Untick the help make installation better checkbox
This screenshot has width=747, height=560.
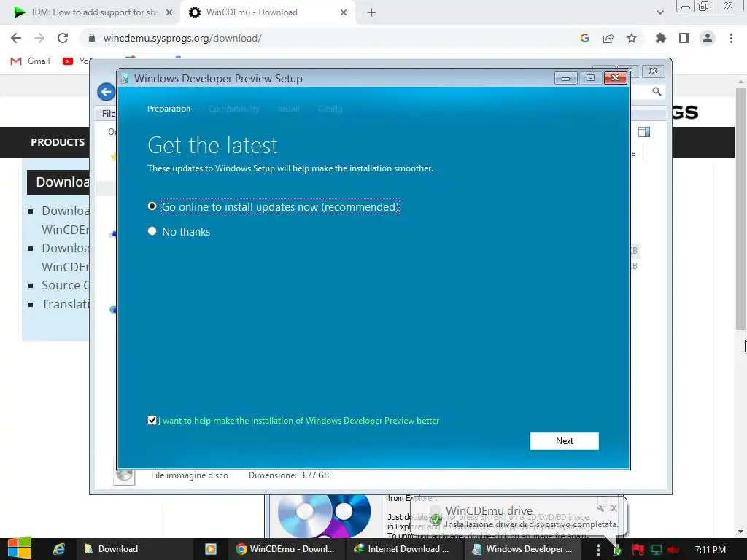coord(152,421)
